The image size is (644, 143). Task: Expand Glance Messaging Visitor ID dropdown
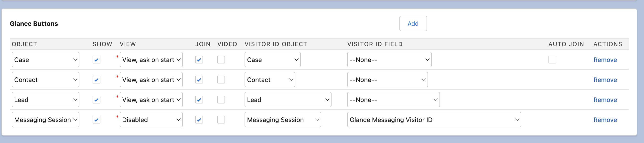click(x=434, y=120)
